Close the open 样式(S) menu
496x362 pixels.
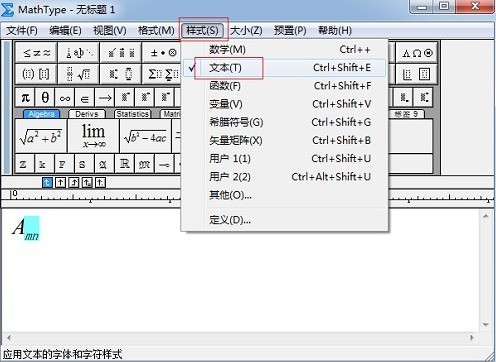[203, 31]
